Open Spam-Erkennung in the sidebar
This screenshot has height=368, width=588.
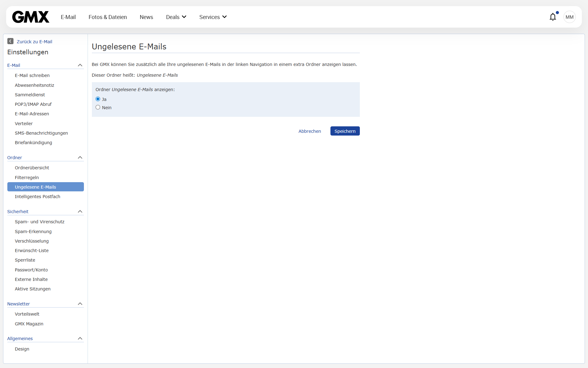click(33, 231)
